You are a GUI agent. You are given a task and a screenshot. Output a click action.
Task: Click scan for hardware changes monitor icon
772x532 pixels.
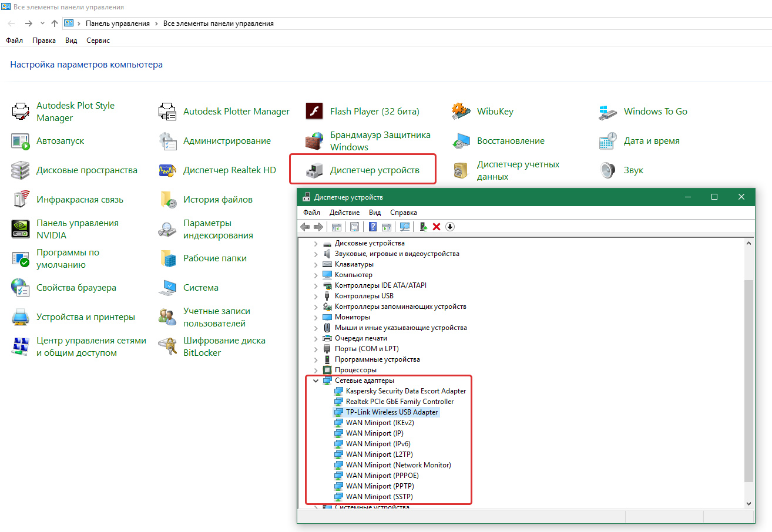coord(405,227)
